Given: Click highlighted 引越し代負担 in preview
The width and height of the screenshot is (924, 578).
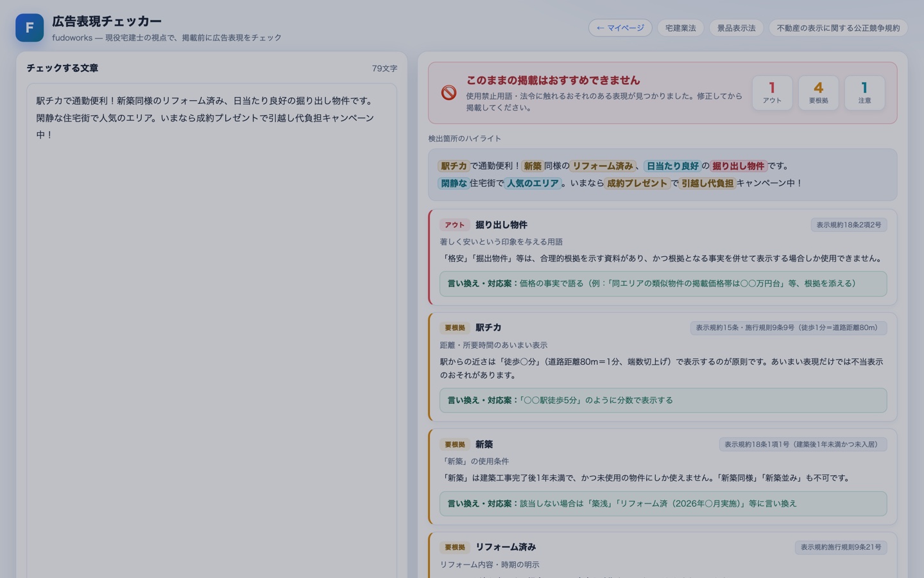Looking at the screenshot, I should point(707,183).
